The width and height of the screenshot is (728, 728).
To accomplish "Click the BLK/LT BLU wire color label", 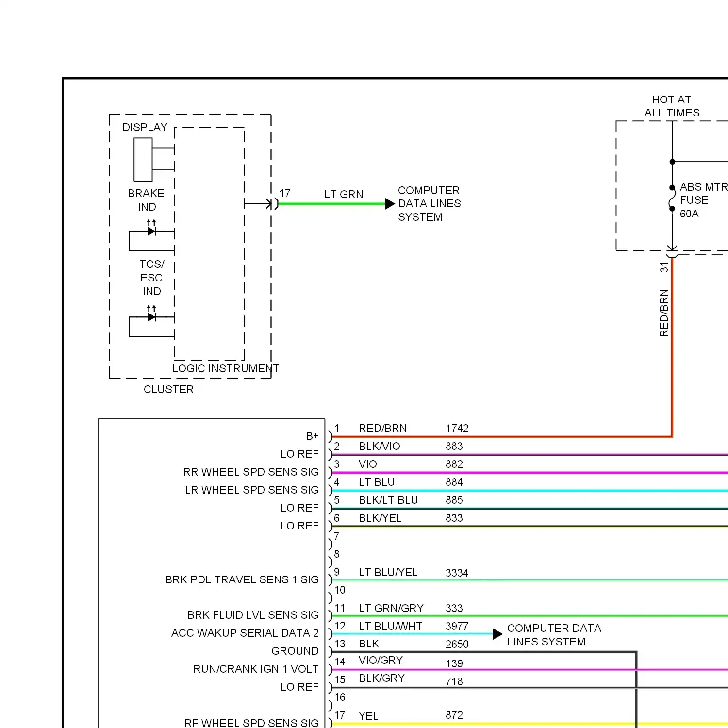I will [388, 500].
